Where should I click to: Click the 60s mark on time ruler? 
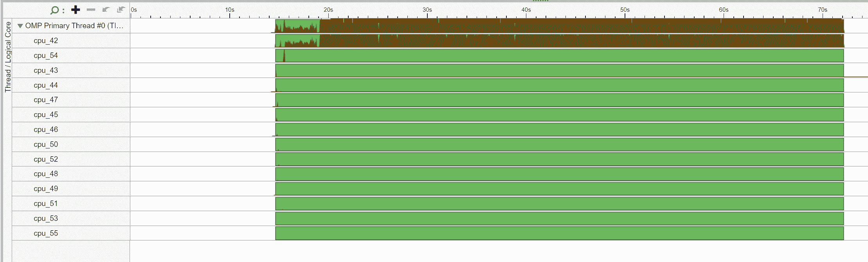[724, 10]
